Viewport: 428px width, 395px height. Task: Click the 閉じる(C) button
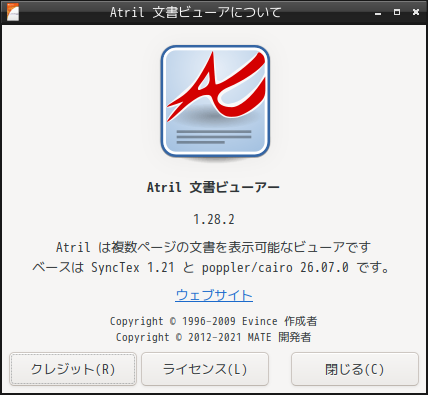click(355, 369)
